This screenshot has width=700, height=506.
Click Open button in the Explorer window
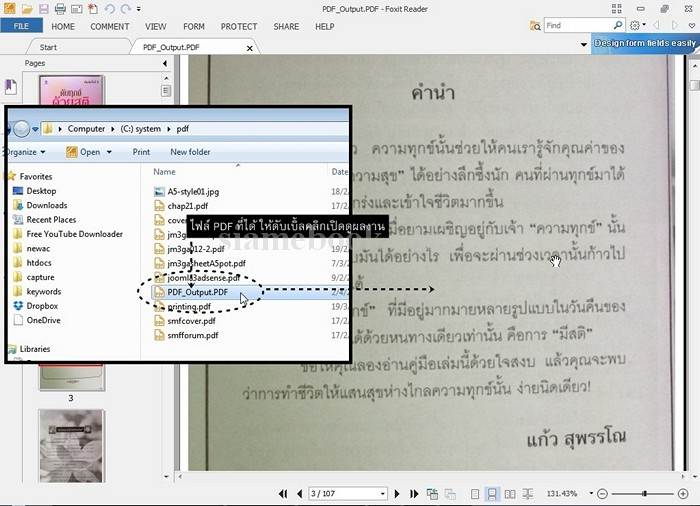89,152
